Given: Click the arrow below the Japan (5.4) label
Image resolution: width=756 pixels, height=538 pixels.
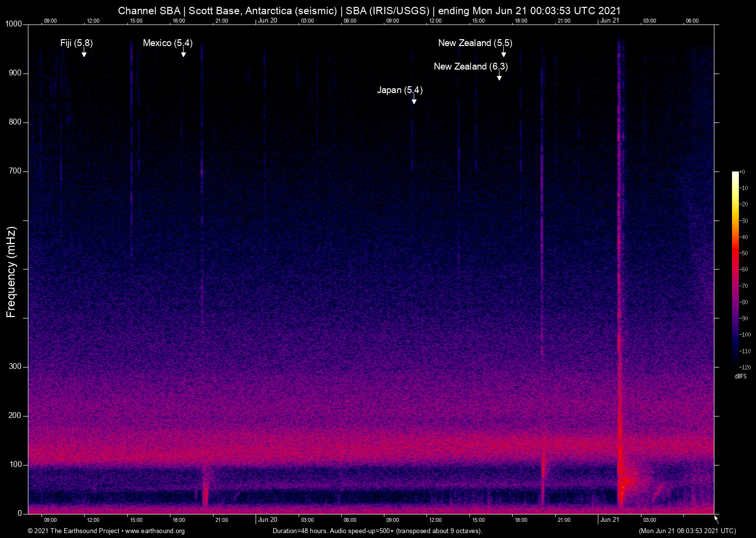Looking at the screenshot, I should (x=414, y=99).
